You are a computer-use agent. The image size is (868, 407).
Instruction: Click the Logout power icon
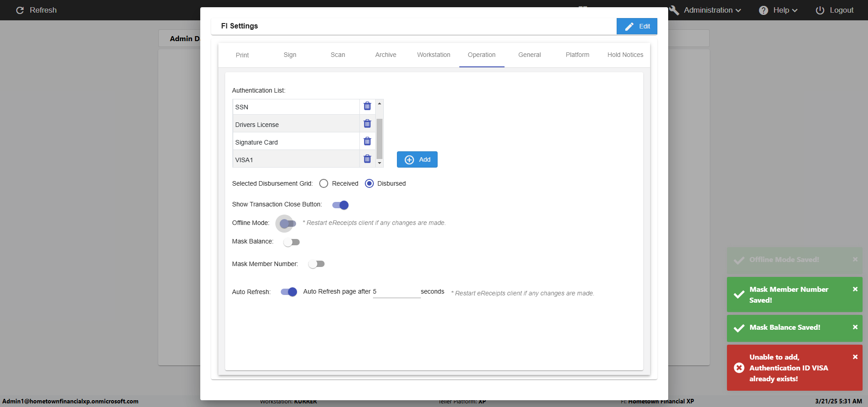tap(820, 10)
